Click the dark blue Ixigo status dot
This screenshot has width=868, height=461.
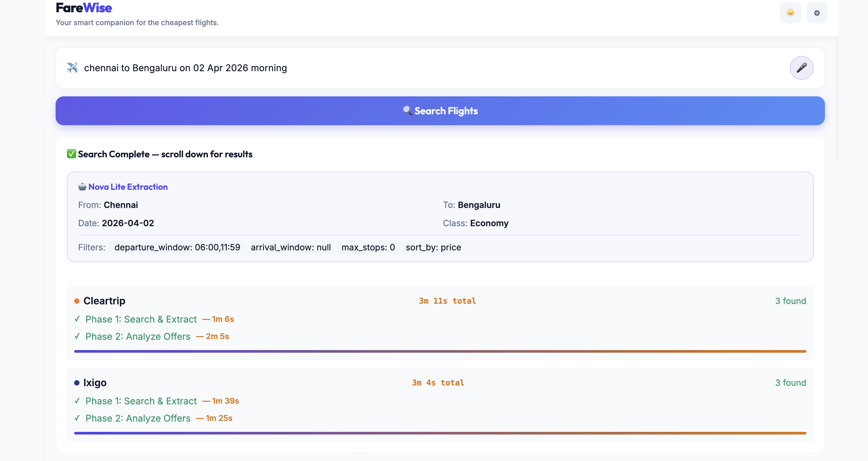tap(77, 383)
